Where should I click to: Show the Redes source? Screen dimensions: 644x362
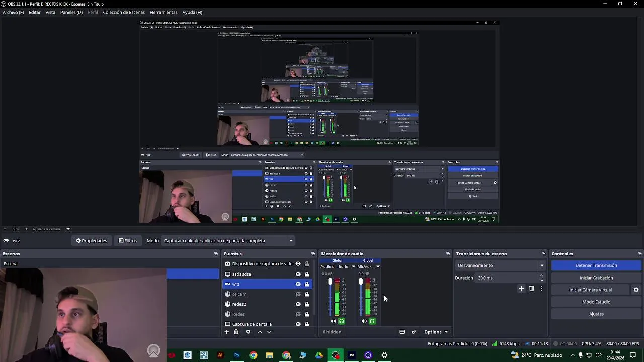click(298, 314)
